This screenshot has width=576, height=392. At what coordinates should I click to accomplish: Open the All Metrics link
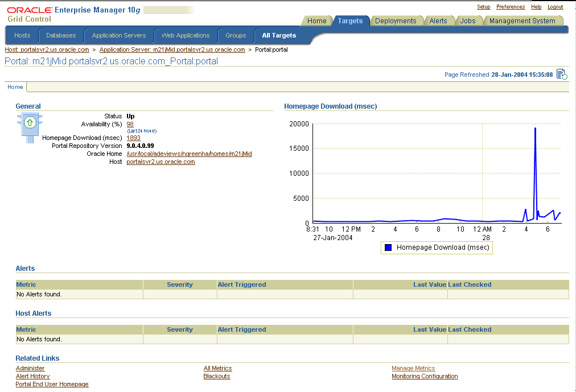pos(217,368)
